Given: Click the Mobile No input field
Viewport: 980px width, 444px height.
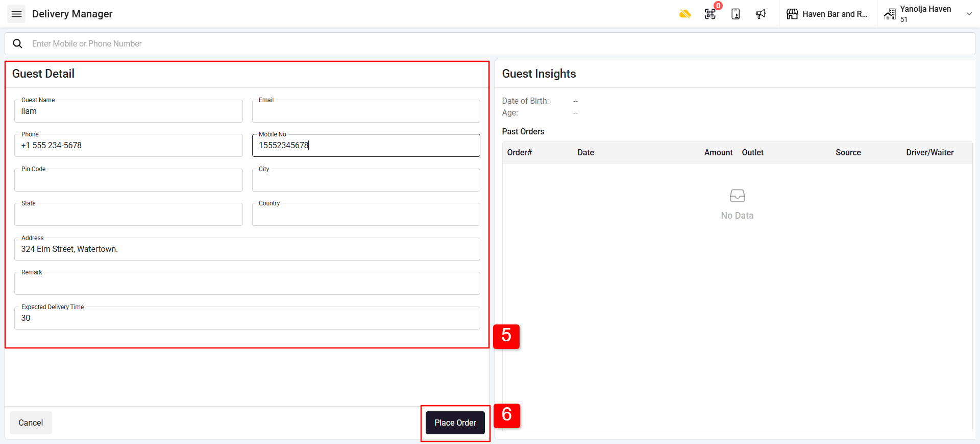Looking at the screenshot, I should (366, 145).
